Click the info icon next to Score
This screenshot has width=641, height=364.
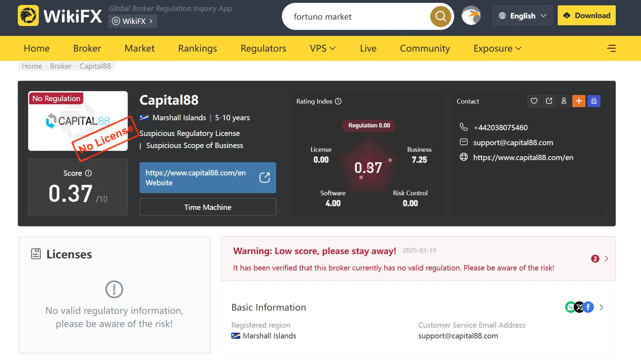(88, 173)
